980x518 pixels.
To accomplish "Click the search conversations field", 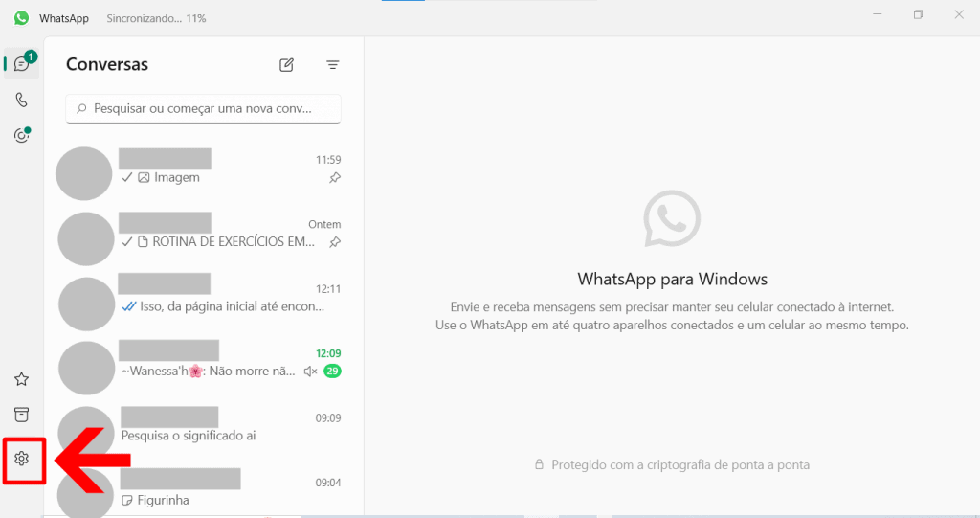I will 203,109.
